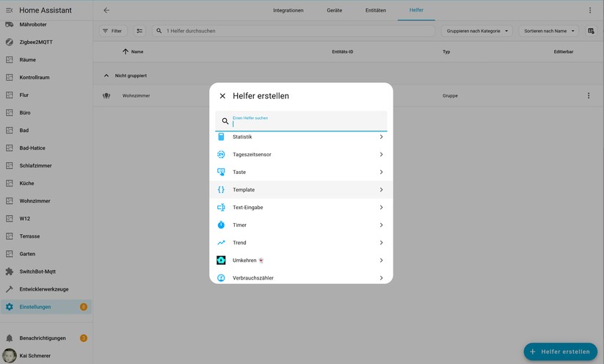Close the Helfer erstellen dialog
The height and width of the screenshot is (364, 604).
(x=222, y=96)
